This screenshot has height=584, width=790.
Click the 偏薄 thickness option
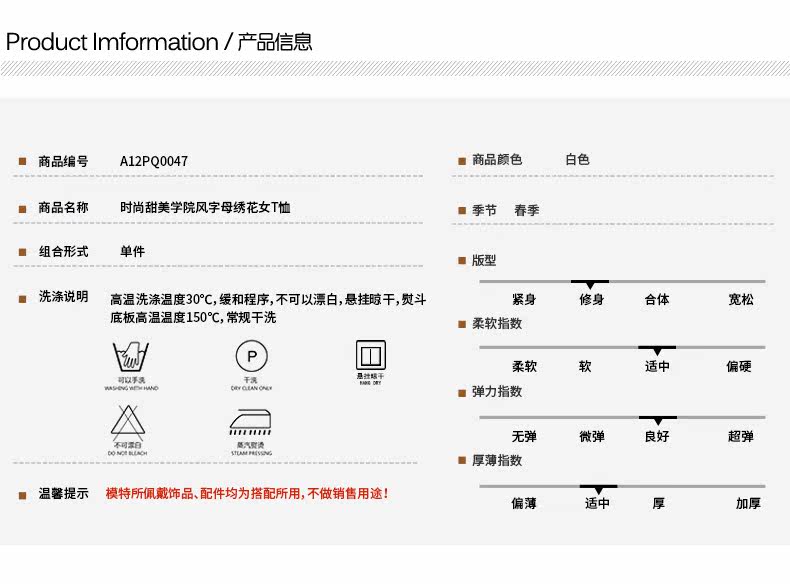pyautogui.click(x=524, y=503)
